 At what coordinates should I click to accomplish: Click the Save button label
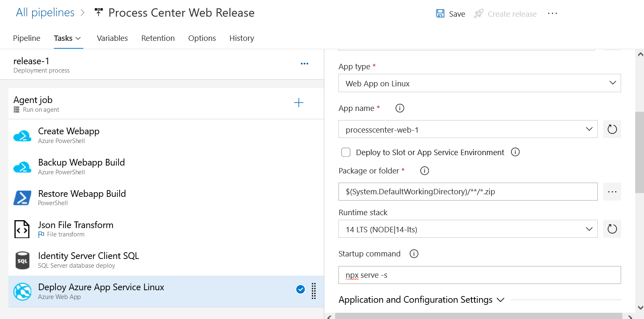coord(457,14)
